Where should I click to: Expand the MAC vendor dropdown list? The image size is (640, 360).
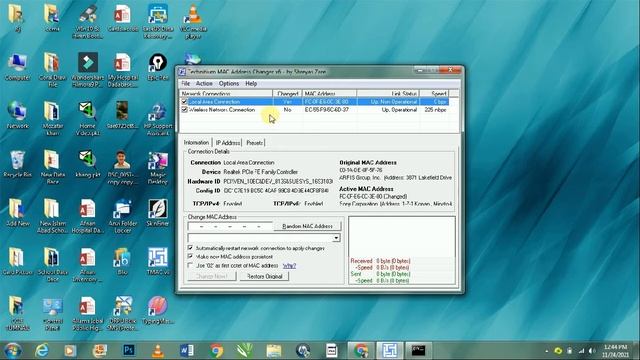(x=336, y=238)
